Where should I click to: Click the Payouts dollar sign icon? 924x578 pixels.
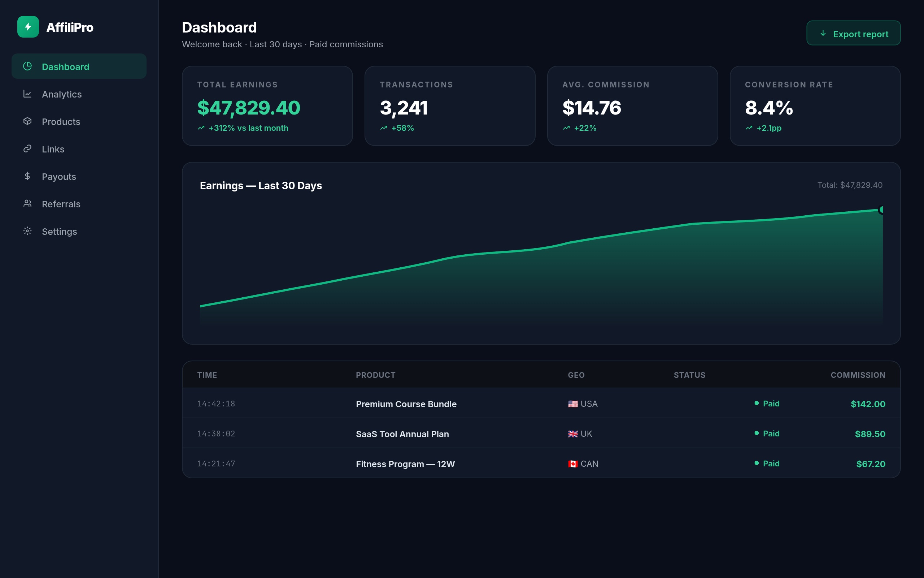click(27, 176)
